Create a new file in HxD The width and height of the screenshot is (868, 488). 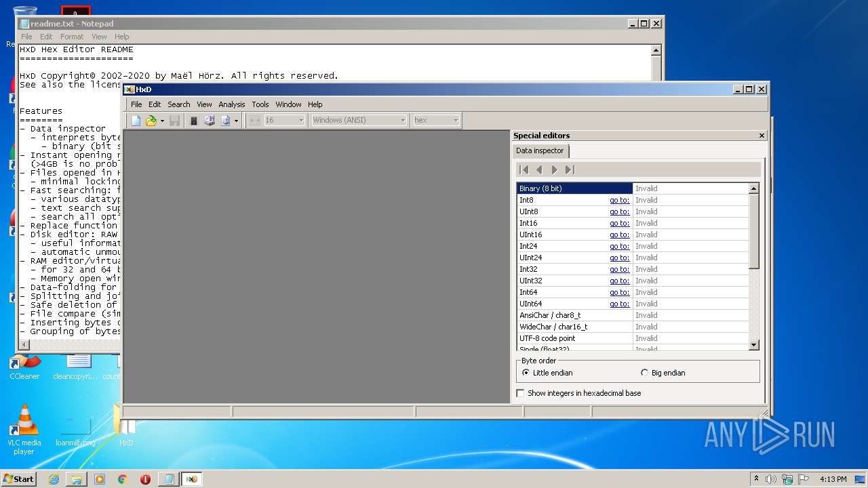point(136,121)
